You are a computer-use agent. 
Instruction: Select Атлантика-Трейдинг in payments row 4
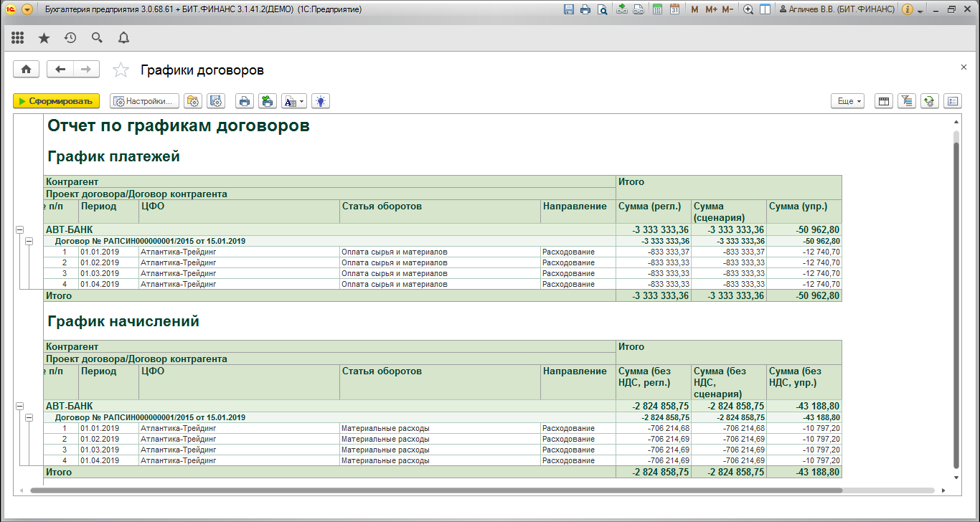tap(239, 285)
